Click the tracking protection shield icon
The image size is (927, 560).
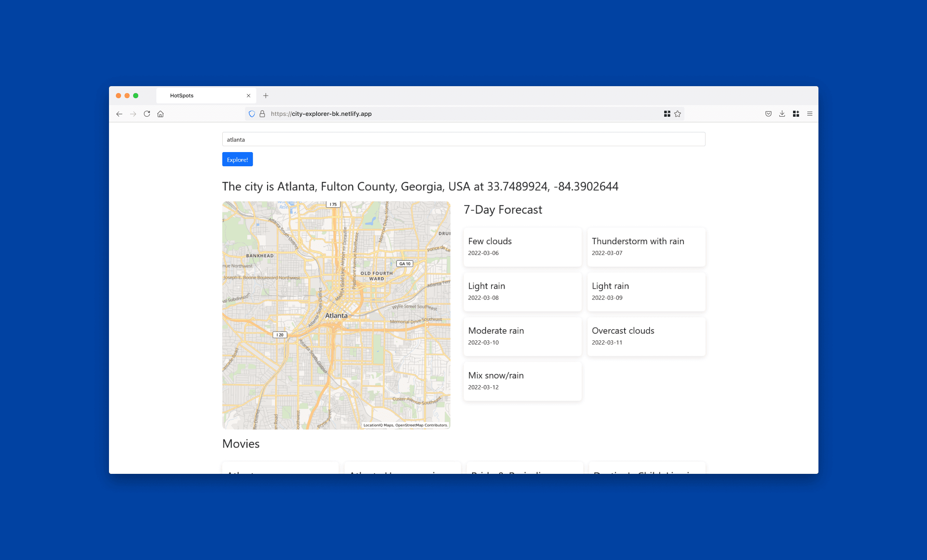tap(252, 114)
